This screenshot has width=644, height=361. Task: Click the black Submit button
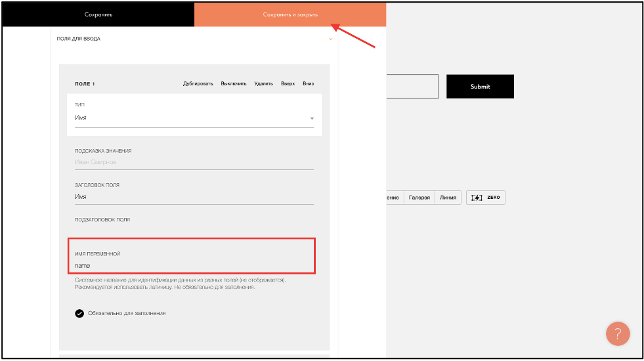tap(480, 86)
